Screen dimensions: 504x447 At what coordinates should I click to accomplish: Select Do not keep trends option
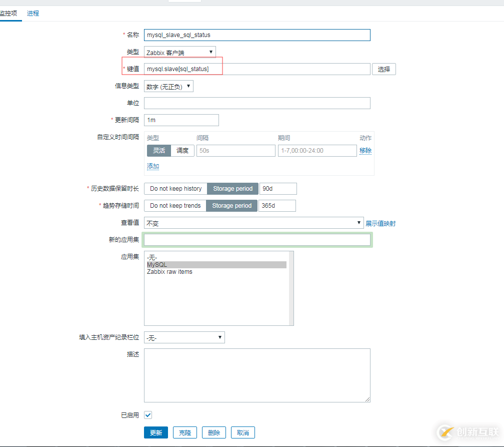174,205
